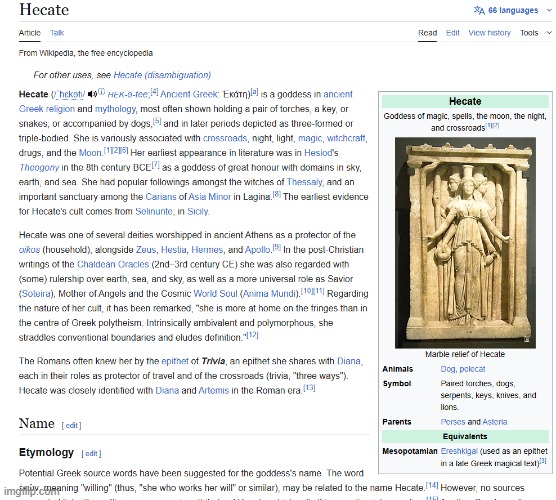Open the Thessaly link
Viewport: 556px width, 500px height.
point(305,182)
